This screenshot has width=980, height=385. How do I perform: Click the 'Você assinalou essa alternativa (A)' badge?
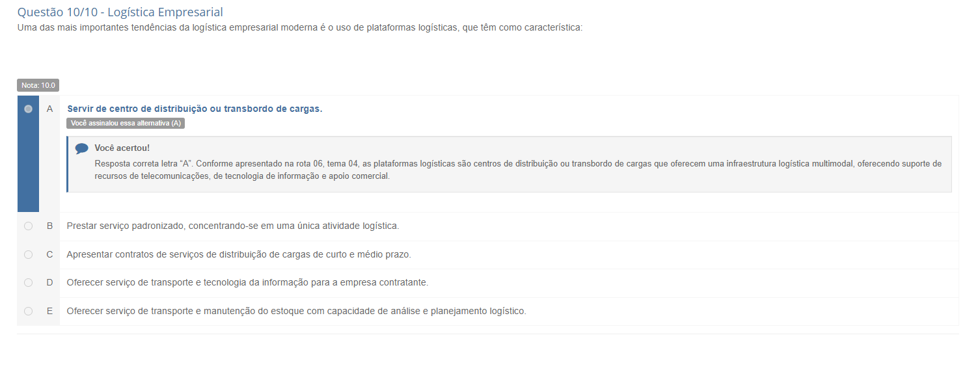coord(126,123)
